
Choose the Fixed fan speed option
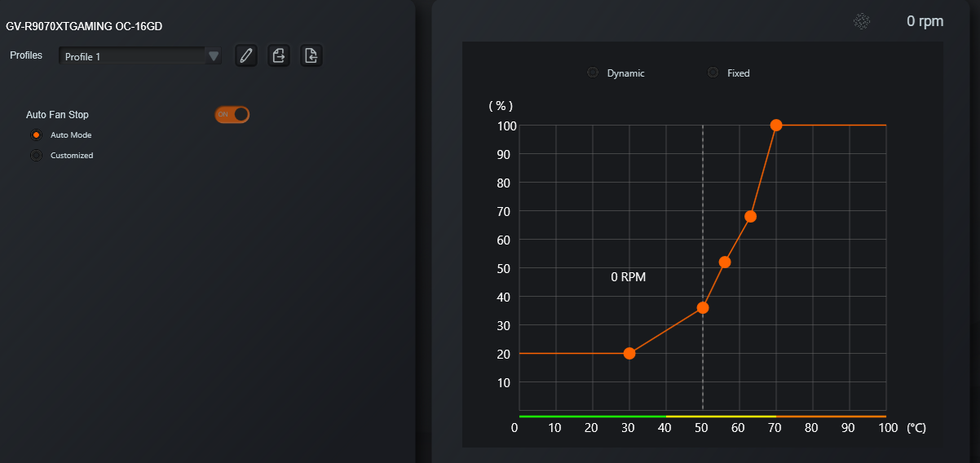(713, 73)
